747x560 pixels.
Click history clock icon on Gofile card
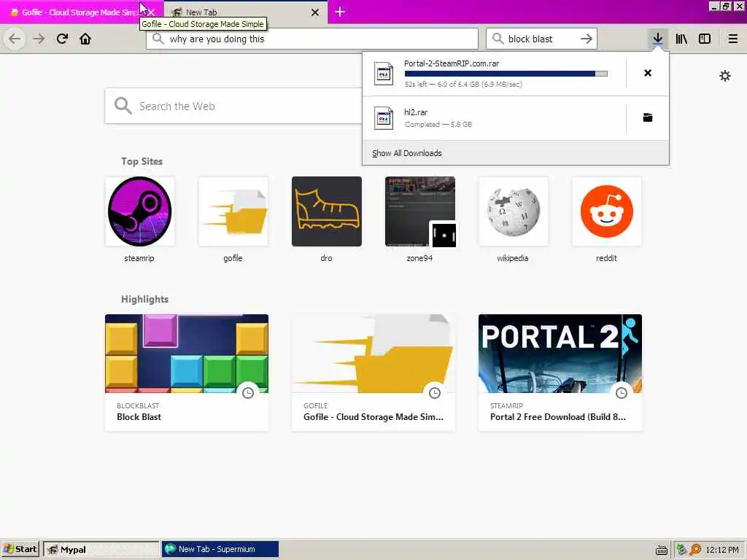435,393
